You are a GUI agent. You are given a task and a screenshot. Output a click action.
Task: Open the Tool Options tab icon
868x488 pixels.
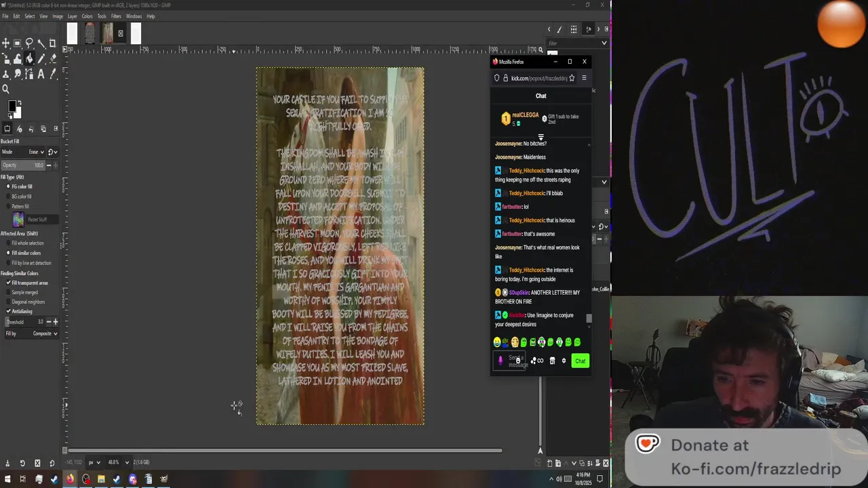pyautogui.click(x=7, y=129)
